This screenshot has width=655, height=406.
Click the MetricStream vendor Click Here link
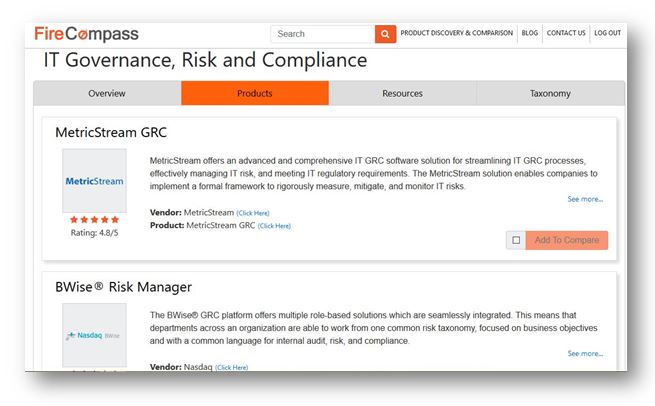[x=253, y=213]
